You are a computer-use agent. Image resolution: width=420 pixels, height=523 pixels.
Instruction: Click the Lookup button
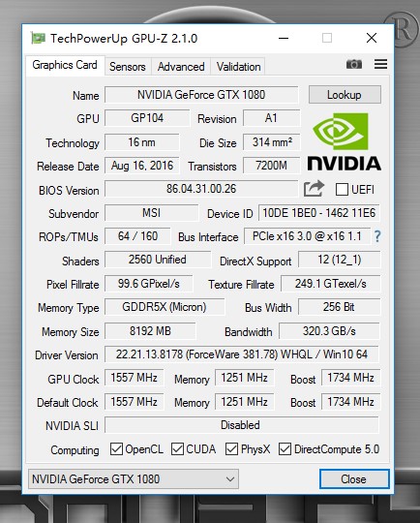pos(345,95)
